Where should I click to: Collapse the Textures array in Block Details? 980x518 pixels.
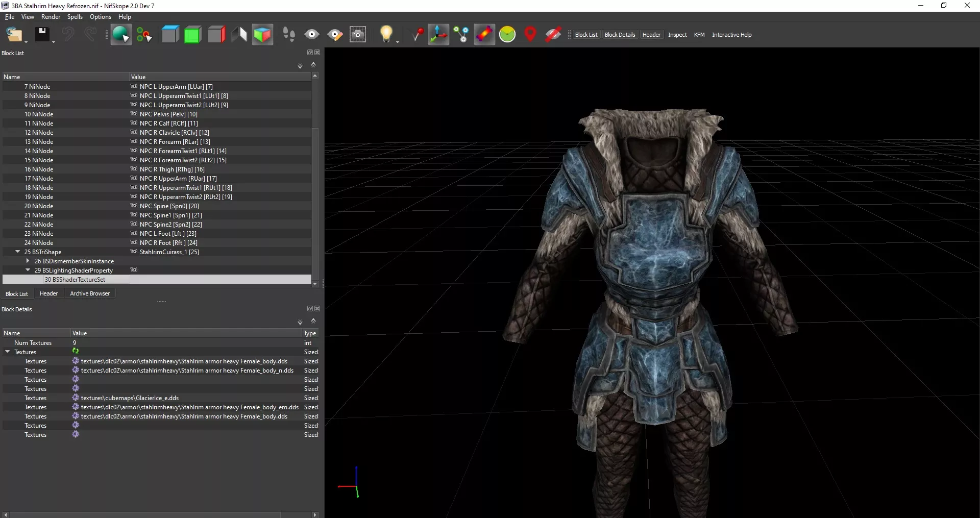[x=8, y=352]
